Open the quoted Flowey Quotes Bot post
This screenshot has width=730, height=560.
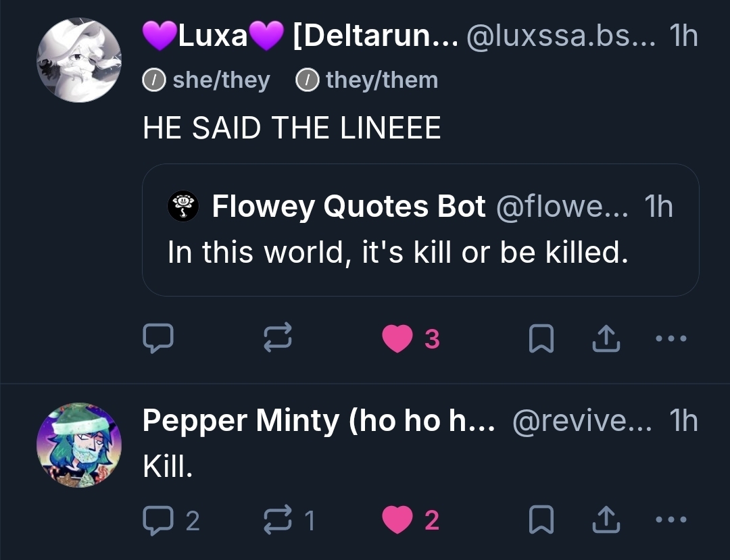pos(419,253)
